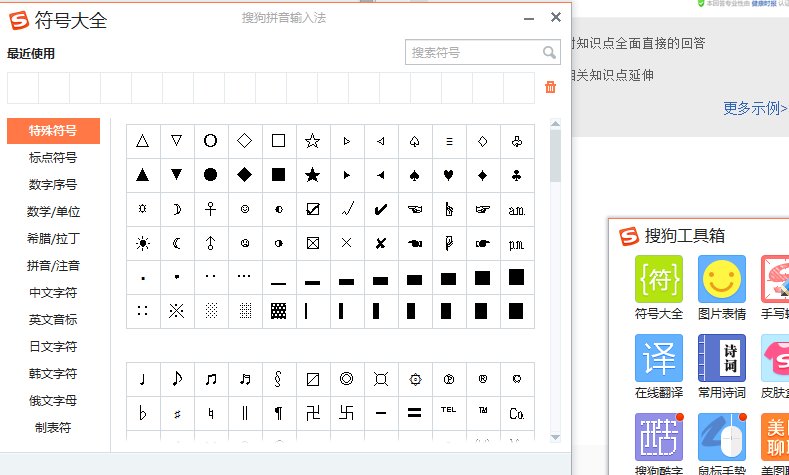Select the a.m. symbol
This screenshot has height=475, width=789.
click(x=517, y=209)
